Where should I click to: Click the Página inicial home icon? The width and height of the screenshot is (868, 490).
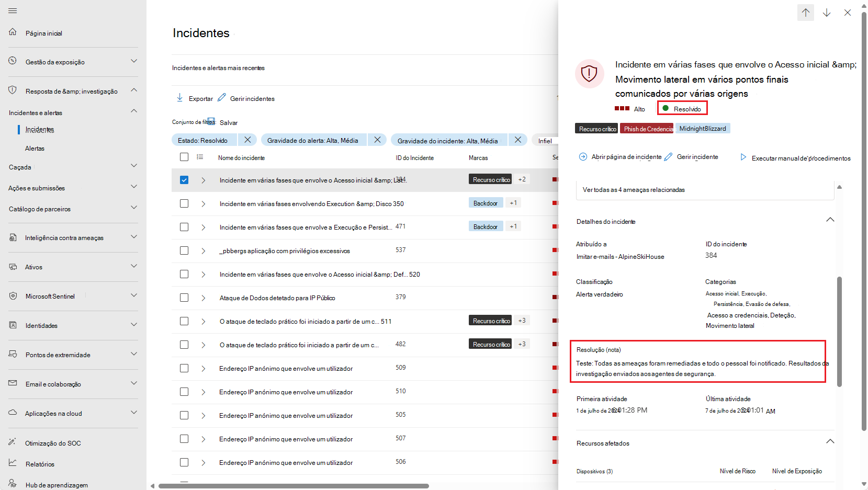pyautogui.click(x=13, y=32)
